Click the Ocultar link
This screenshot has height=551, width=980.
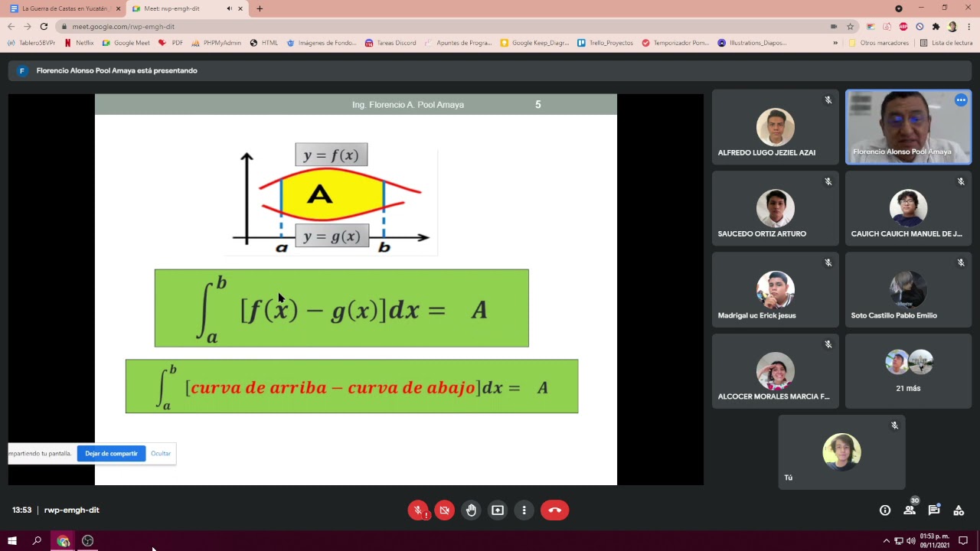pyautogui.click(x=161, y=454)
